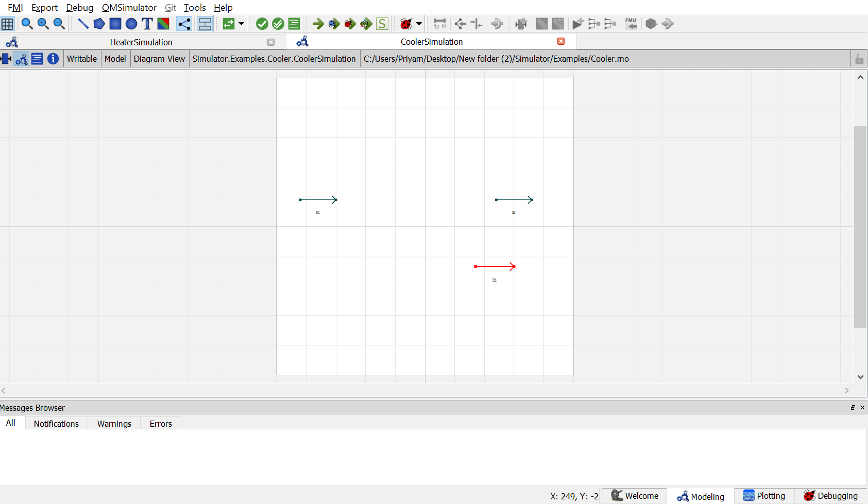Image resolution: width=868 pixels, height=504 pixels.
Task: Click the Instantiate Model list icon
Action: [294, 24]
